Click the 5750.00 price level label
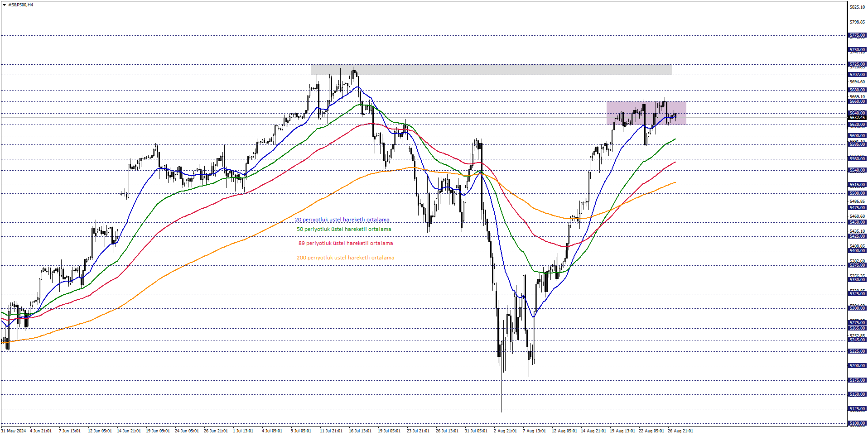This screenshot has height=436, width=868. coord(857,50)
